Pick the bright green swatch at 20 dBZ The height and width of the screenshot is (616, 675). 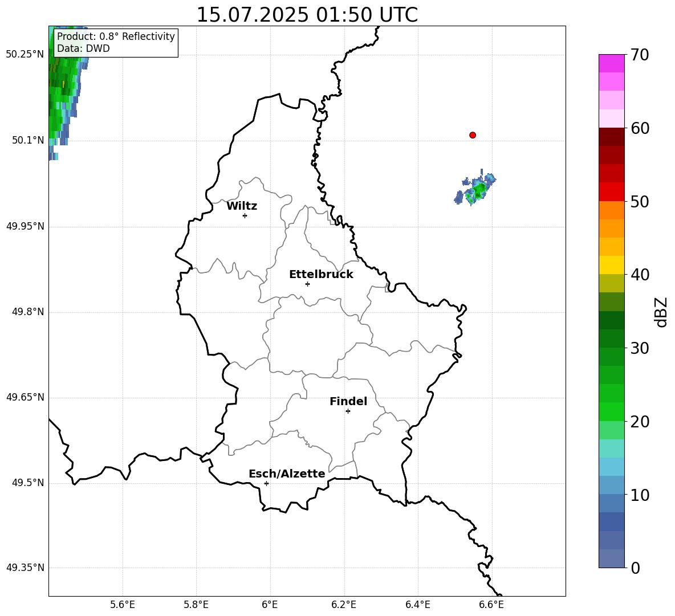coord(611,411)
